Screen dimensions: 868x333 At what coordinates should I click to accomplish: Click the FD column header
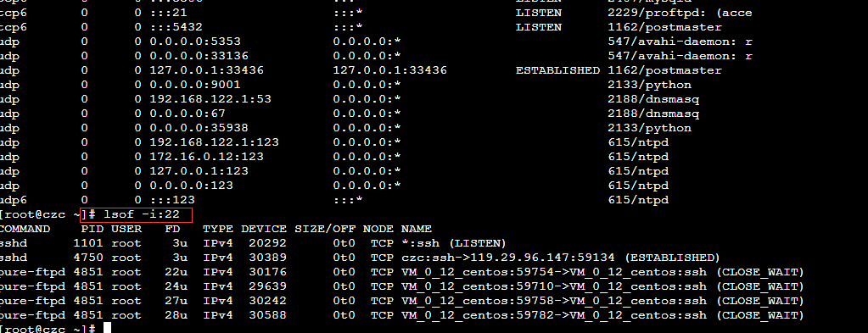tap(172, 229)
